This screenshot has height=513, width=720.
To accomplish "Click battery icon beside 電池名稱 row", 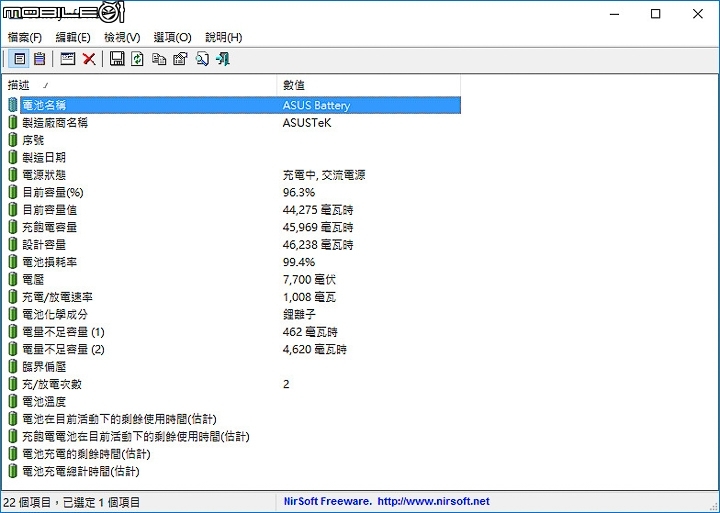I will point(13,105).
